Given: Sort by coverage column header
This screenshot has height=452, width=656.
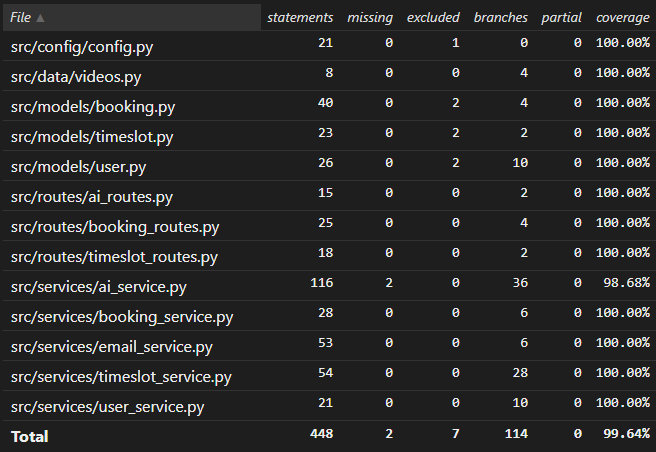Looking at the screenshot, I should (622, 18).
